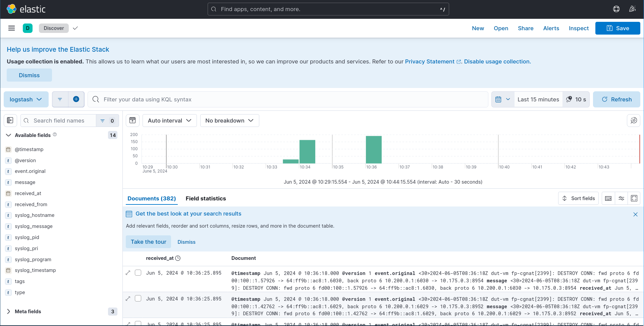Click the syslog_timestamp date field icon
Screen dimensions: 644x326
[x=8, y=270]
